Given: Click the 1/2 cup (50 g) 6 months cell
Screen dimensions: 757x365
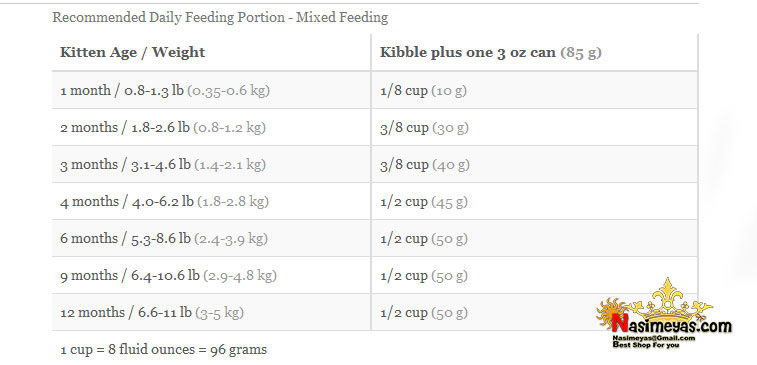Looking at the screenshot, I should 534,239.
